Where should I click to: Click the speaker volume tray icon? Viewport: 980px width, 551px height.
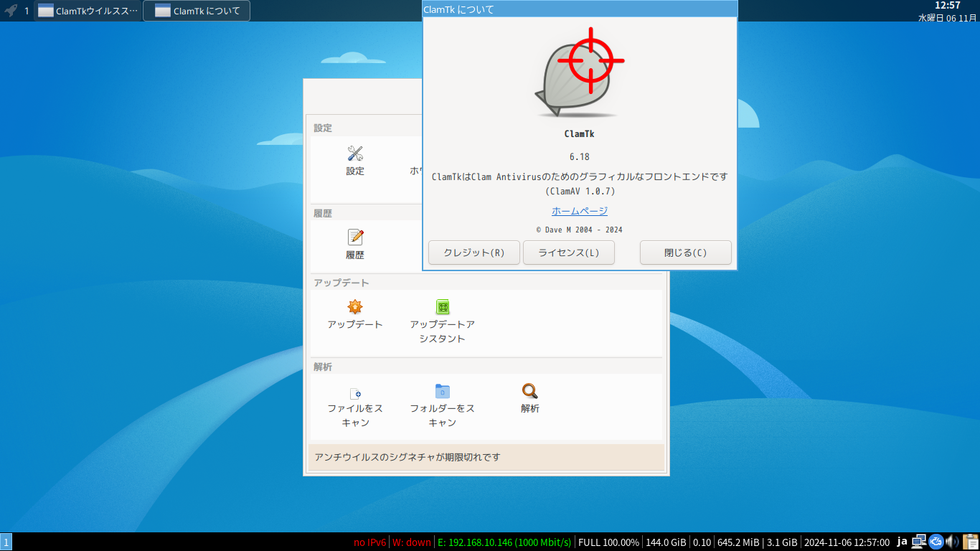tap(953, 542)
